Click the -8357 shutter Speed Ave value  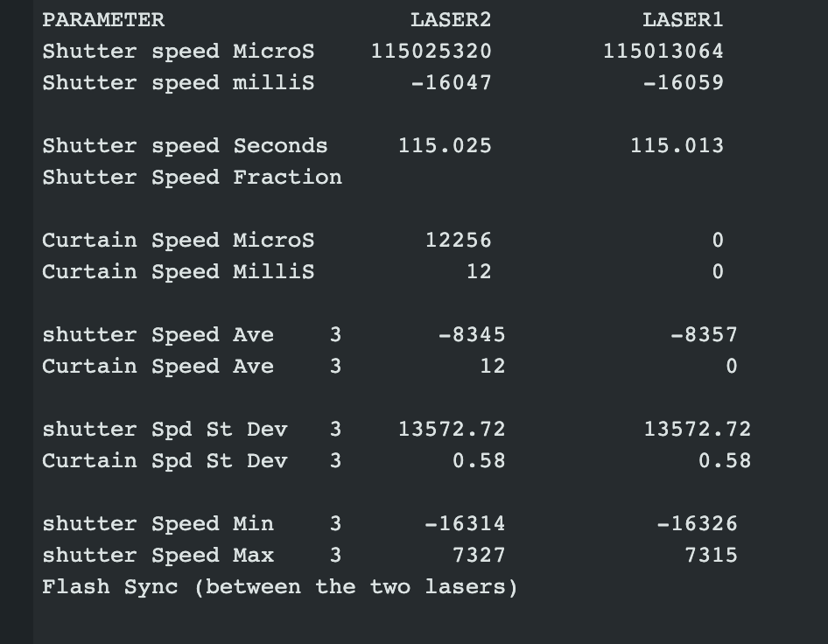(704, 334)
